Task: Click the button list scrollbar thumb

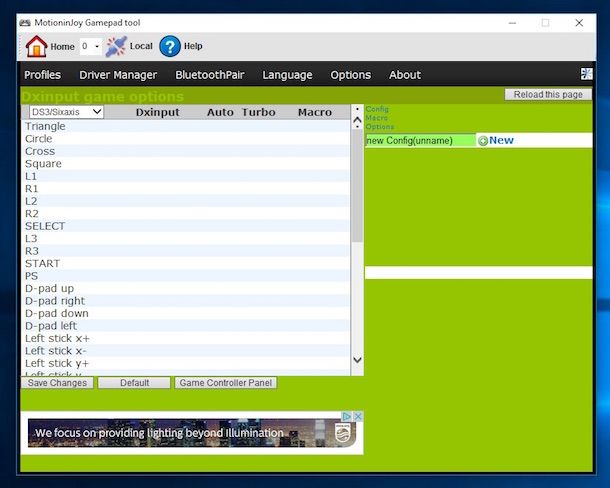Action: point(357,186)
